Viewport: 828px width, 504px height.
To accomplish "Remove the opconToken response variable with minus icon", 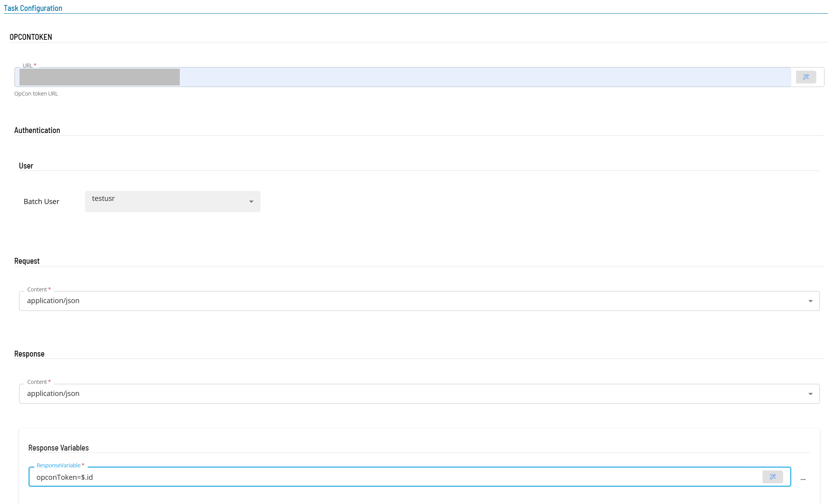I will [803, 479].
